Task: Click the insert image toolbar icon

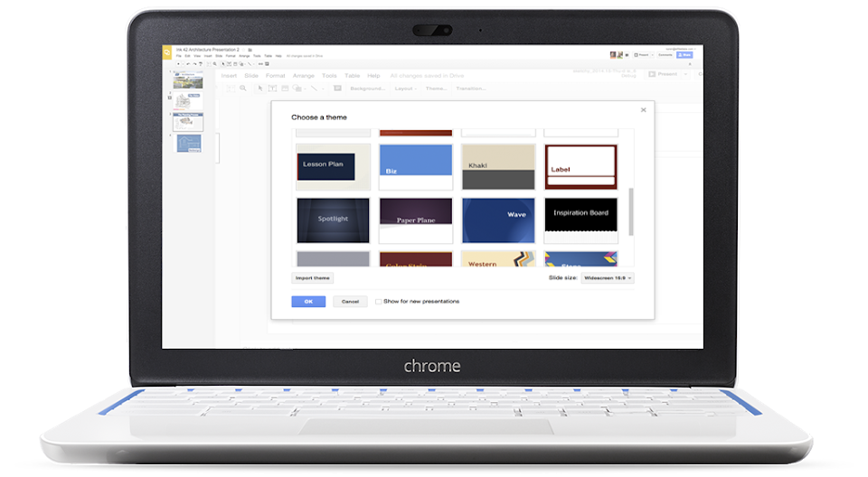Action: (285, 89)
